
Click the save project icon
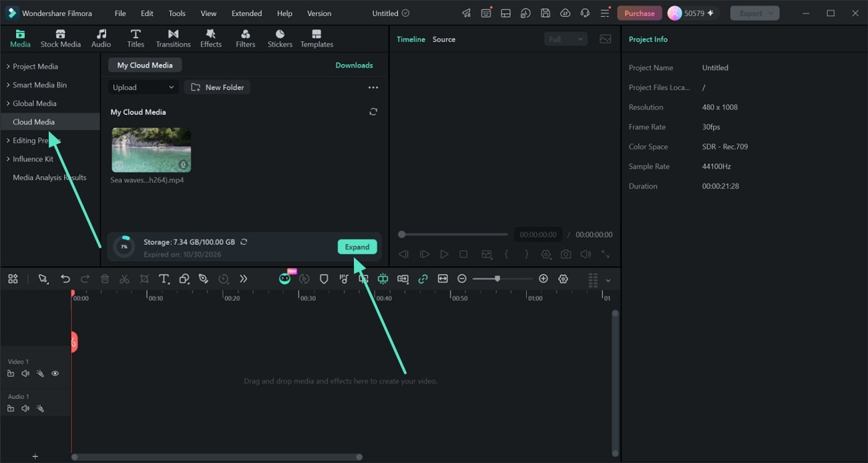click(x=546, y=13)
